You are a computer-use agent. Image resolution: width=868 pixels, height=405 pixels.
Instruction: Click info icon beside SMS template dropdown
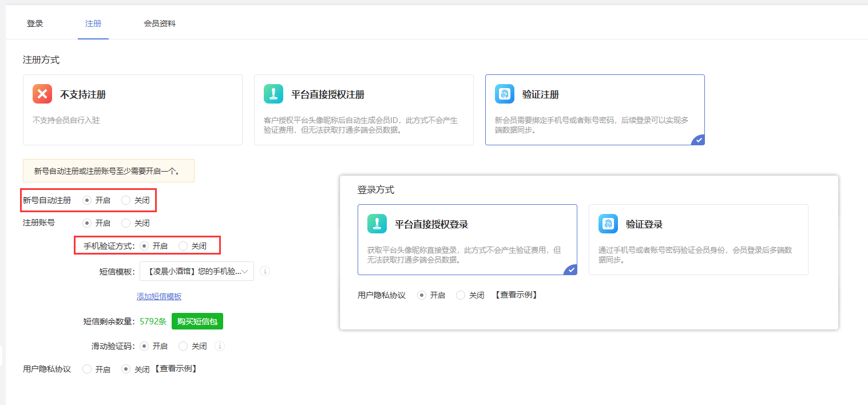[x=265, y=271]
